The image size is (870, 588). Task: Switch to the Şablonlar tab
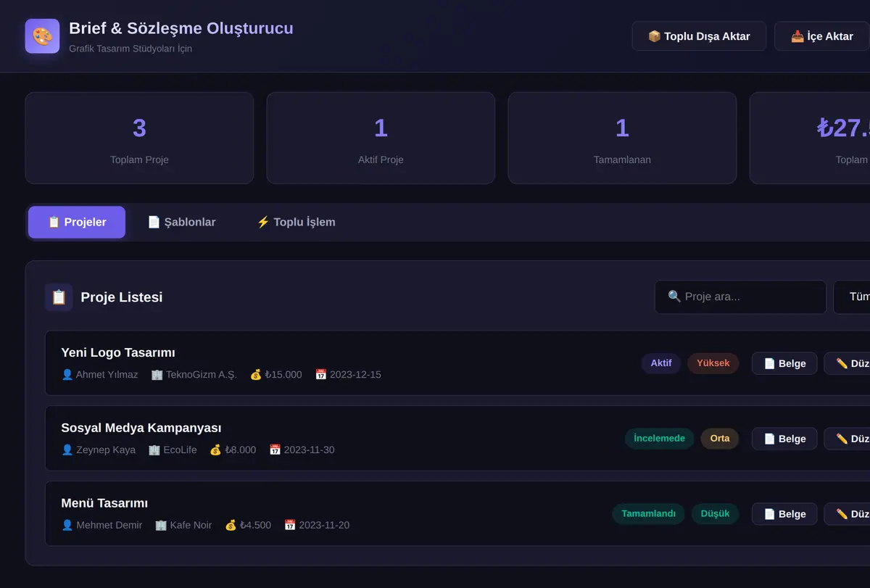point(182,223)
